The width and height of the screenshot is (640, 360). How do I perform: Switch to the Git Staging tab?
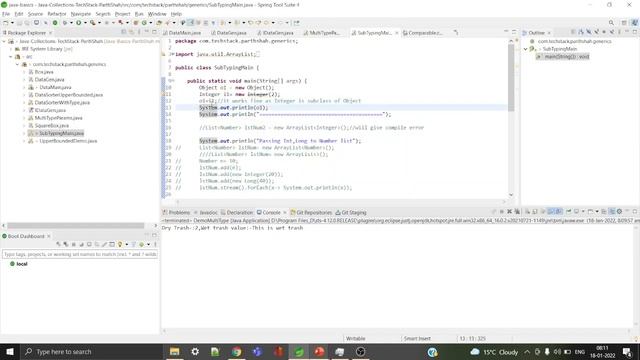click(x=351, y=212)
